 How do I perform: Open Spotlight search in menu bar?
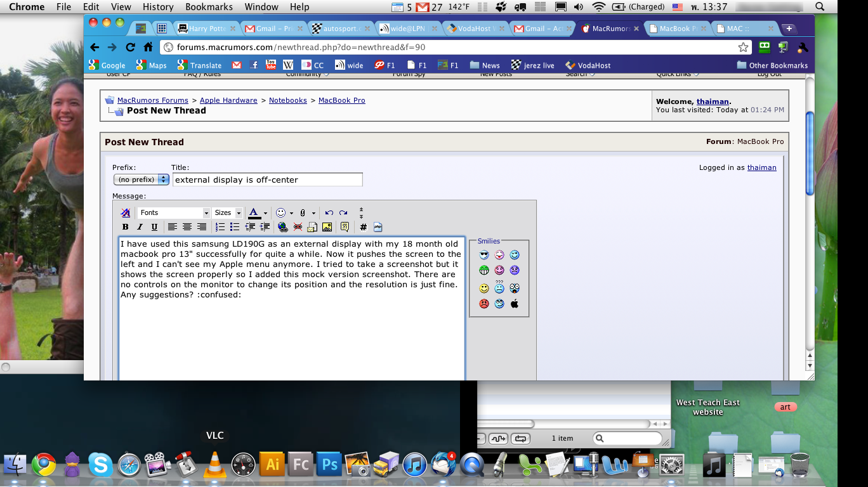(x=820, y=7)
